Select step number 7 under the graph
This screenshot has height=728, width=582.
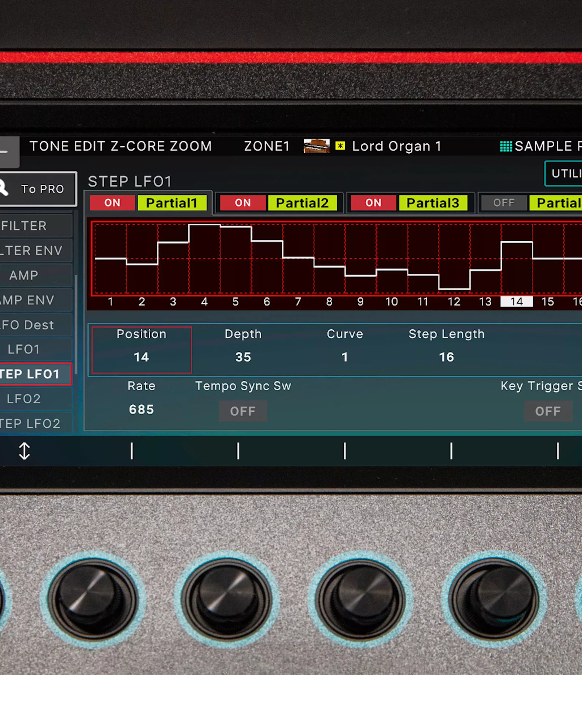(298, 302)
